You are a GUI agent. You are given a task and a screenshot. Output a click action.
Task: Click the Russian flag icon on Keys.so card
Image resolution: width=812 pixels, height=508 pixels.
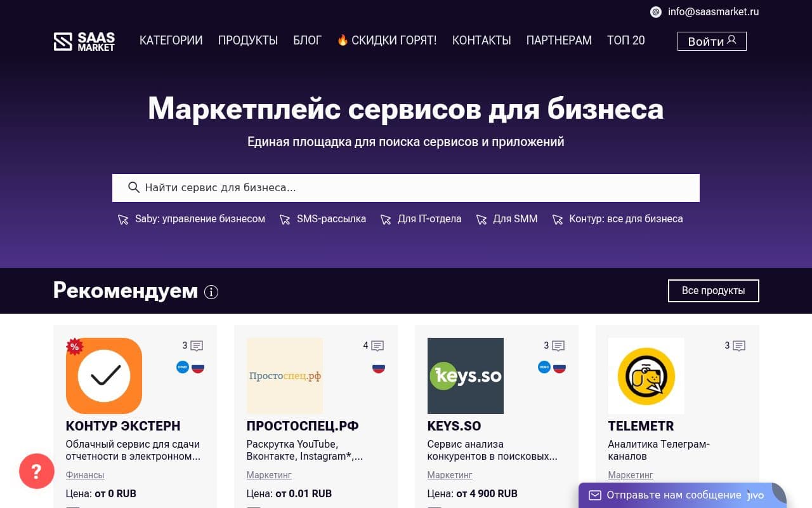561,367
